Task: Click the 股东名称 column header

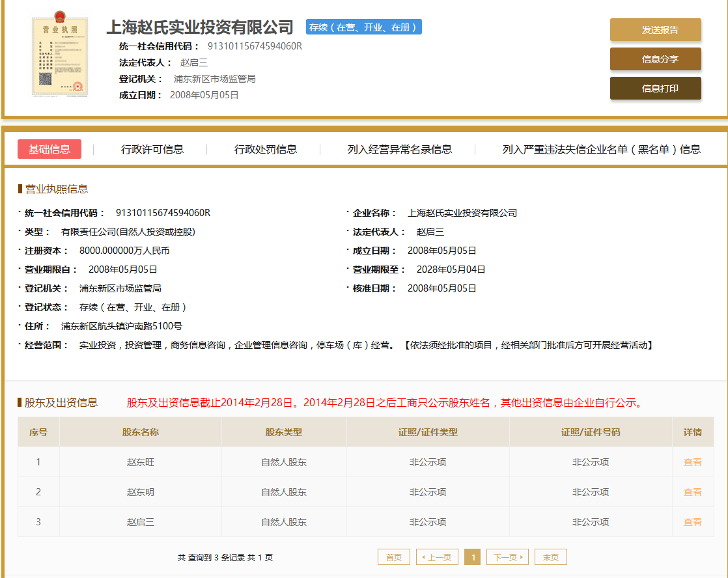Action: [x=141, y=432]
